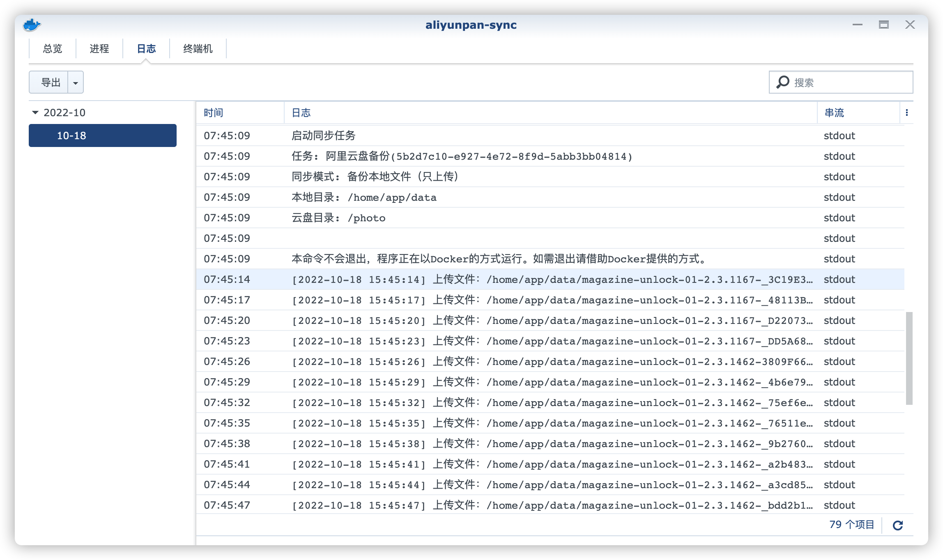
Task: Open the export dropdown arrow
Action: 76,83
